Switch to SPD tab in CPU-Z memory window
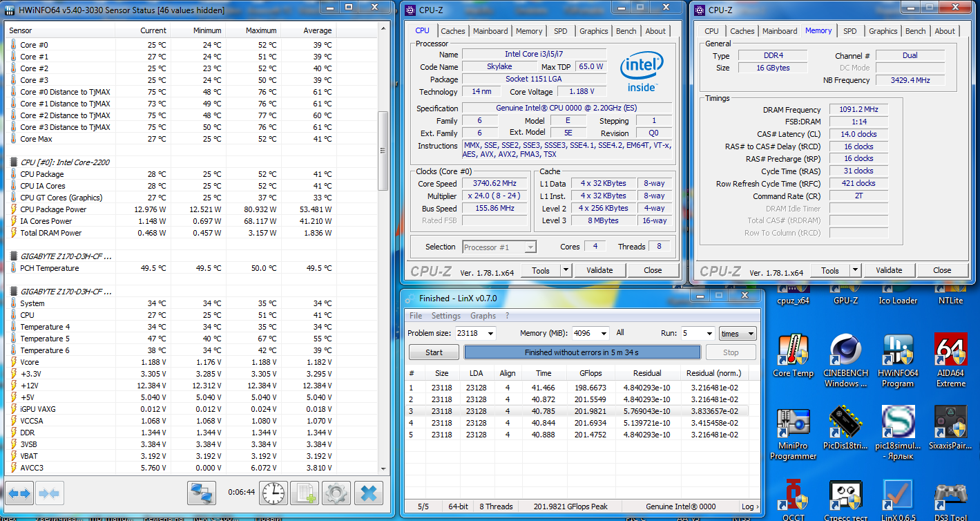 pos(850,31)
